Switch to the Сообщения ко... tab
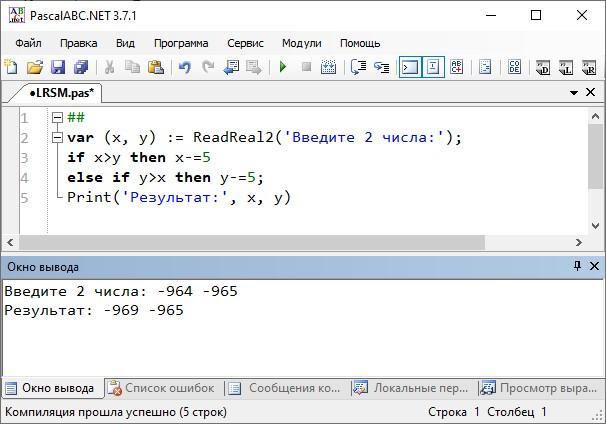Screen dimensions: 606x424 (x=285, y=388)
